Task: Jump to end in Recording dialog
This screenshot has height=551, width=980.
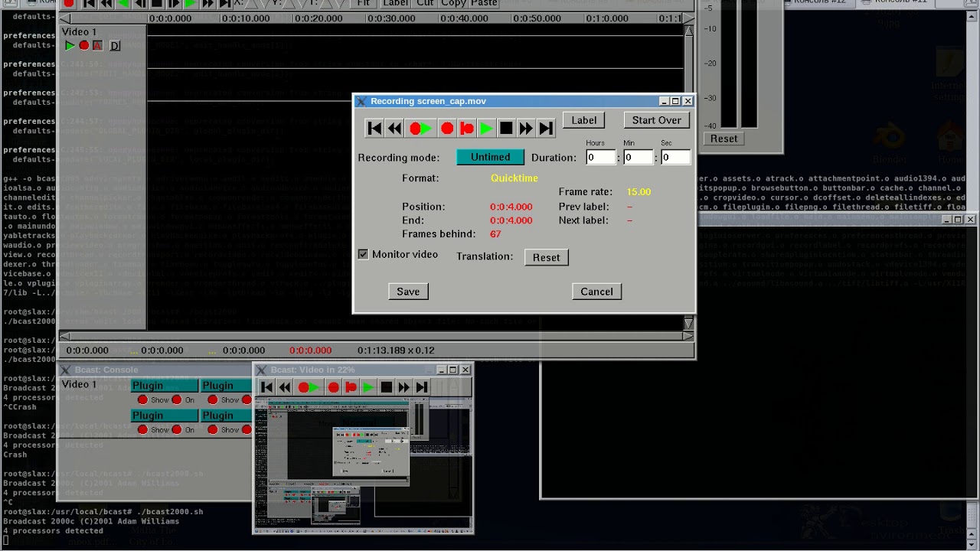Action: point(545,129)
